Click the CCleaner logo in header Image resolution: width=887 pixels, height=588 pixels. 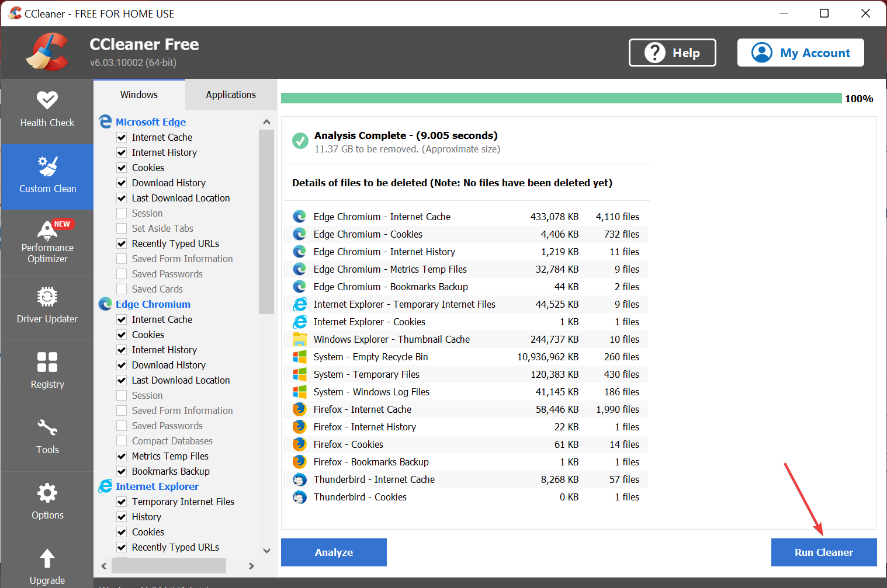point(48,52)
